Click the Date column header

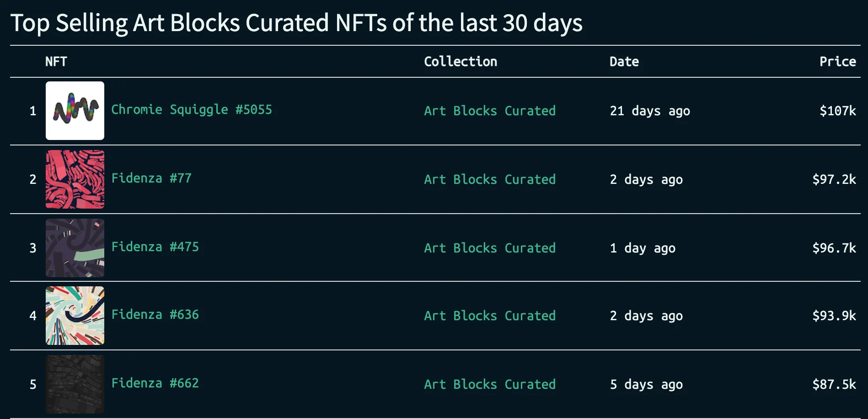[x=624, y=62]
